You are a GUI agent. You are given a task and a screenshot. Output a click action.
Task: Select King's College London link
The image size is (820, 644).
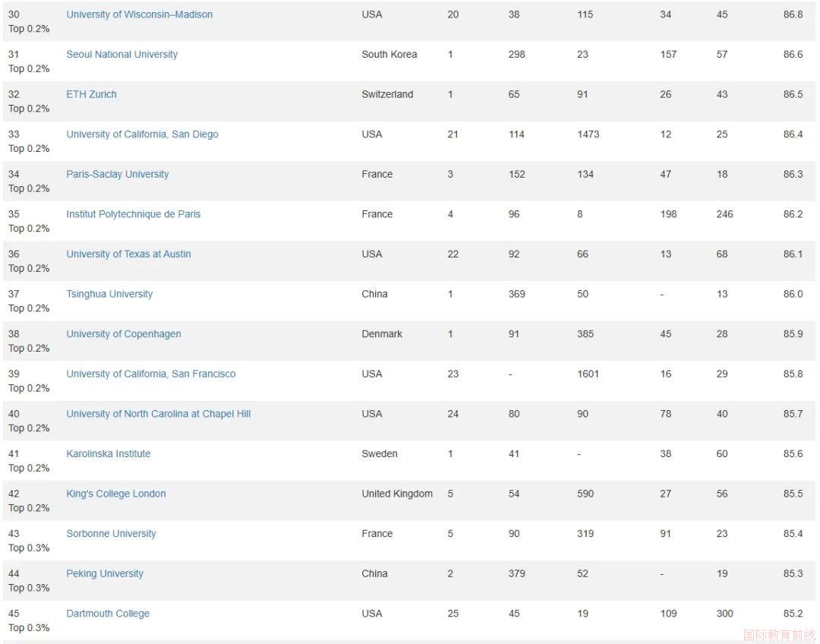pyautogui.click(x=116, y=494)
